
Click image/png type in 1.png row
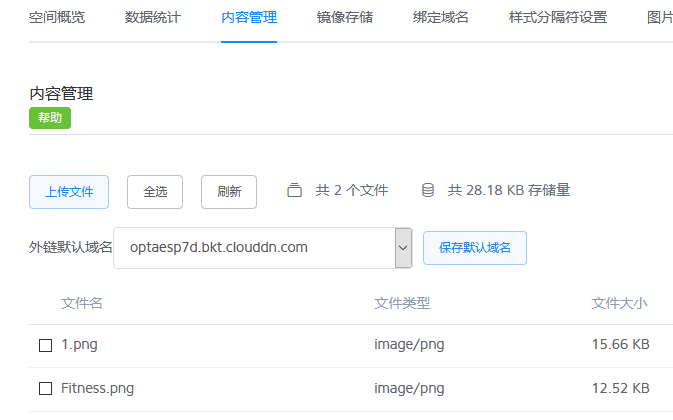[x=409, y=345]
